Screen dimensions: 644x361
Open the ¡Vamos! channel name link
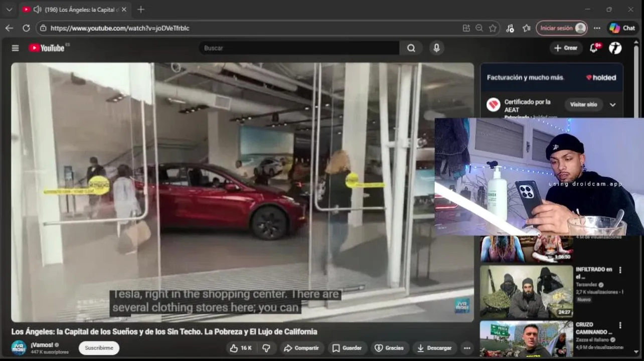click(x=42, y=345)
